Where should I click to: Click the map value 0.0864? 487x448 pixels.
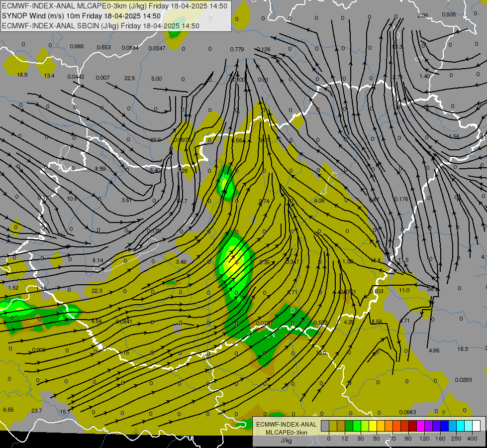130,48
